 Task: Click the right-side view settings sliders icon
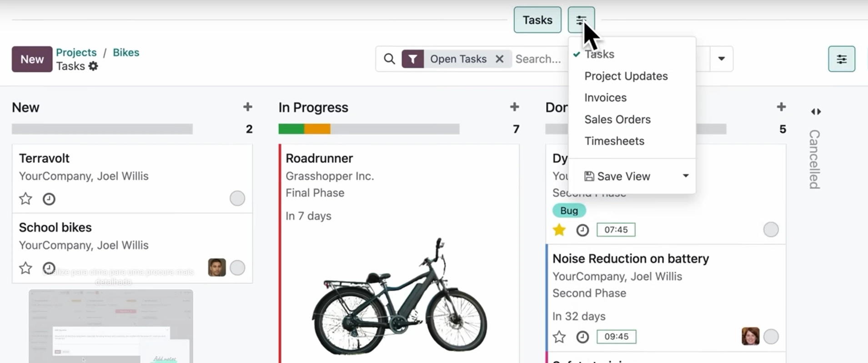(841, 59)
